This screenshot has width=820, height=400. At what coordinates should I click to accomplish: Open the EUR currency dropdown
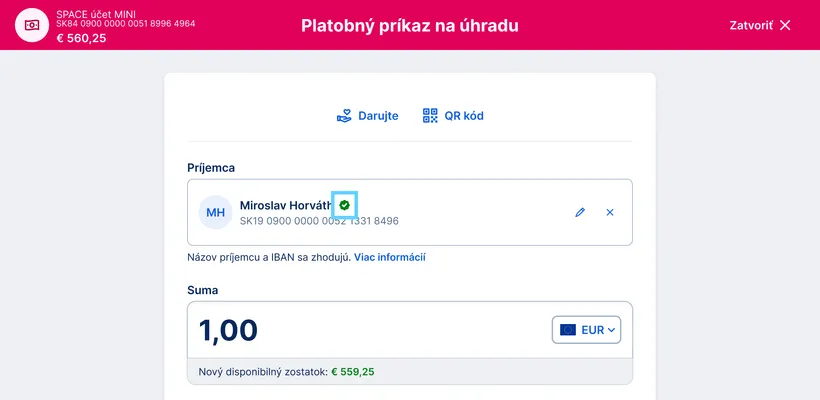point(587,330)
